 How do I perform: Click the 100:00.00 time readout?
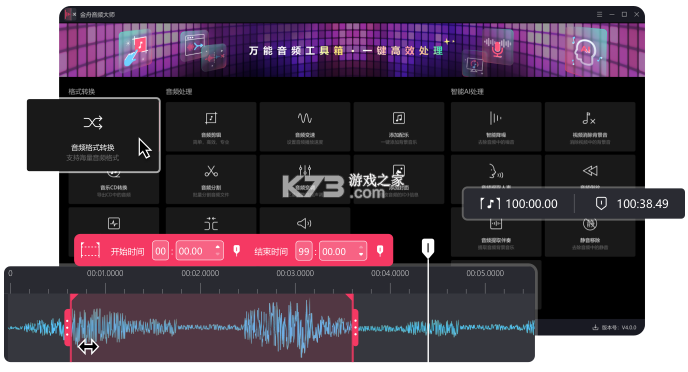[531, 204]
